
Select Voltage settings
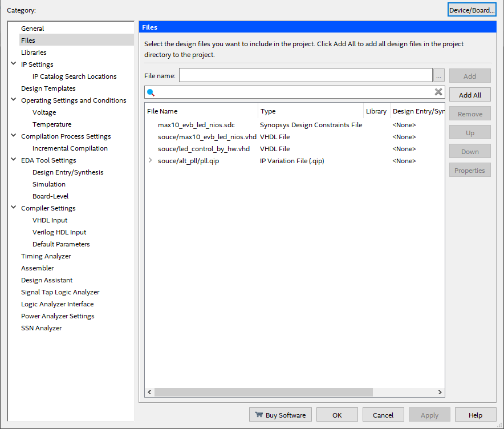[44, 112]
